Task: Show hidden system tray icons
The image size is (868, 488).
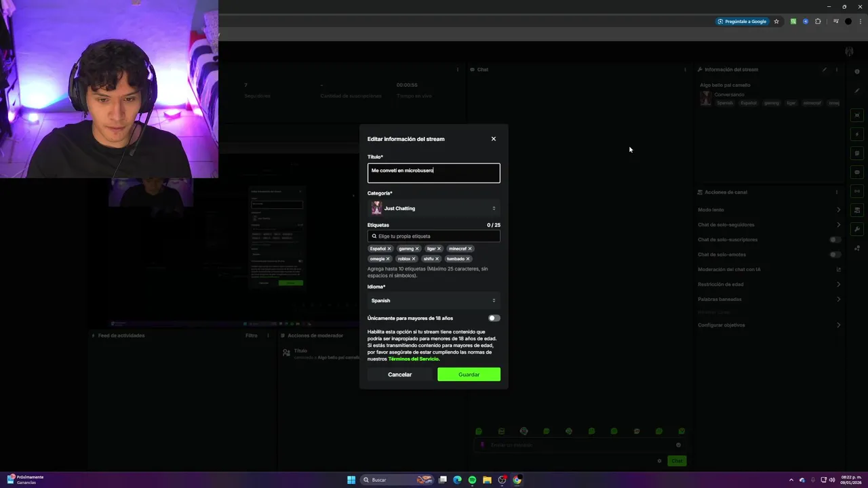Action: [x=791, y=480]
